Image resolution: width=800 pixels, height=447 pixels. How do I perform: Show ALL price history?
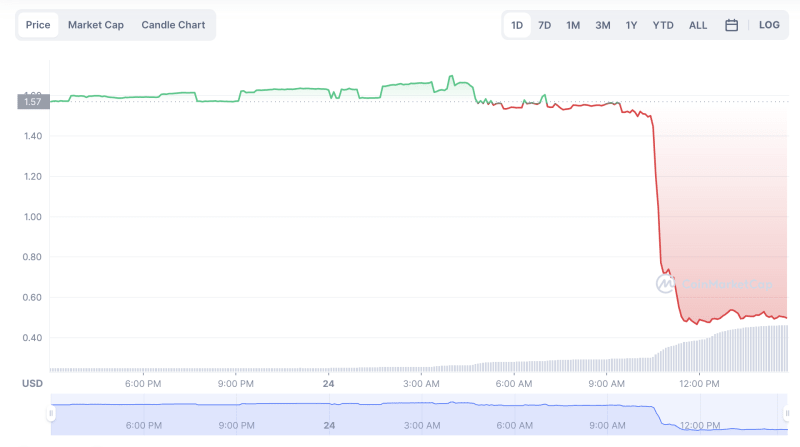(697, 25)
